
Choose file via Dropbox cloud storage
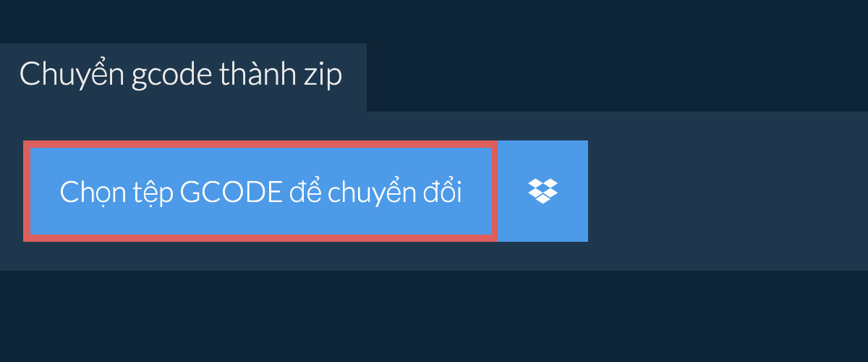[x=542, y=191]
